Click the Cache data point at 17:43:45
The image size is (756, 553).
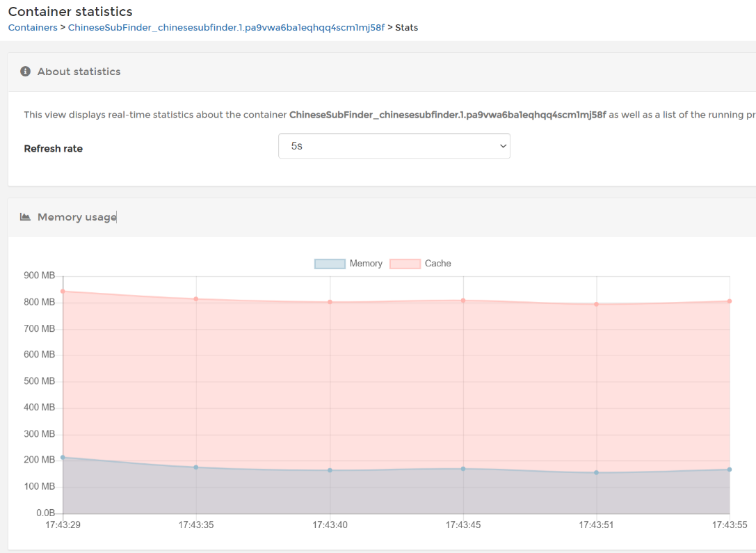463,300
